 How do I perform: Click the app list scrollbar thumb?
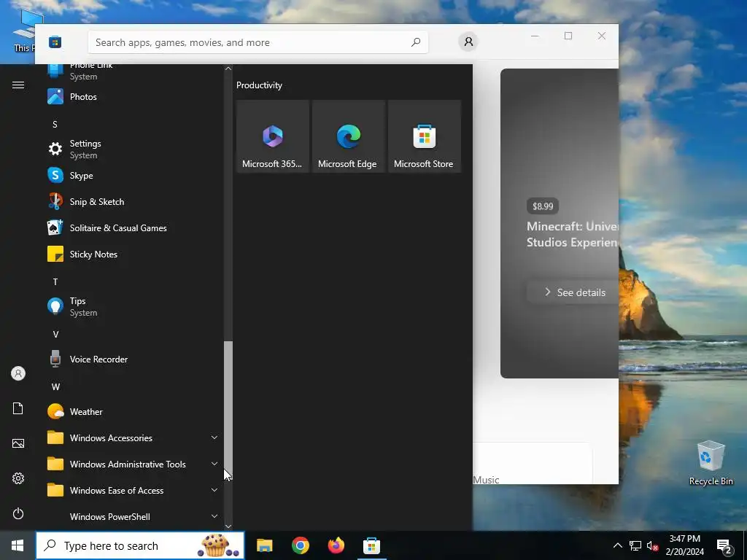click(228, 410)
